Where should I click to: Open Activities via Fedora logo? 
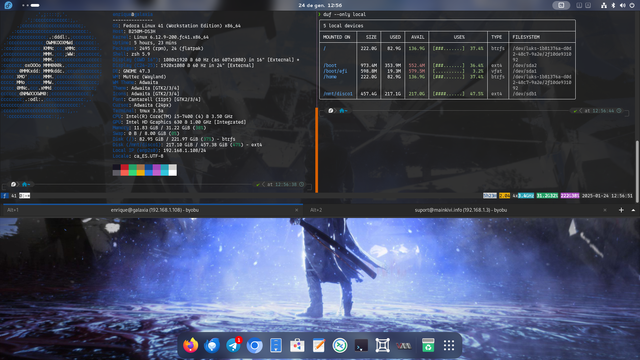point(8,5)
